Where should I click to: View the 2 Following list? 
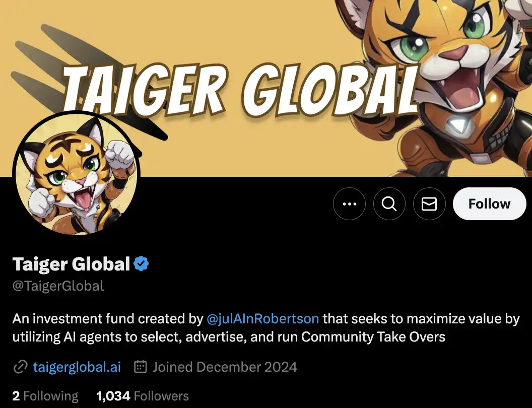pyautogui.click(x=45, y=396)
